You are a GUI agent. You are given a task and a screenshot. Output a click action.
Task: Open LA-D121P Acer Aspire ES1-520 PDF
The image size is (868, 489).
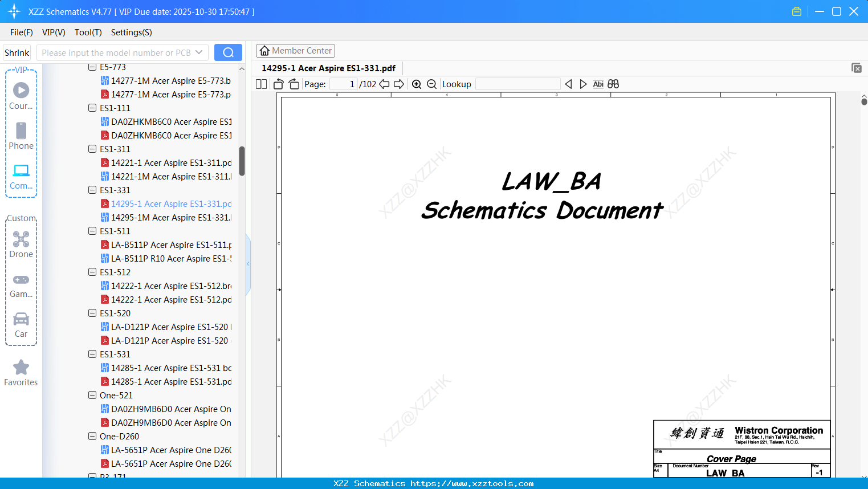(166, 341)
